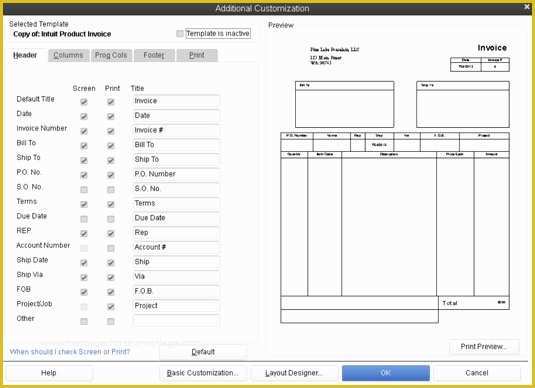Uncheck Bill To Print checkbox
The width and height of the screenshot is (535, 388).
coord(111,146)
